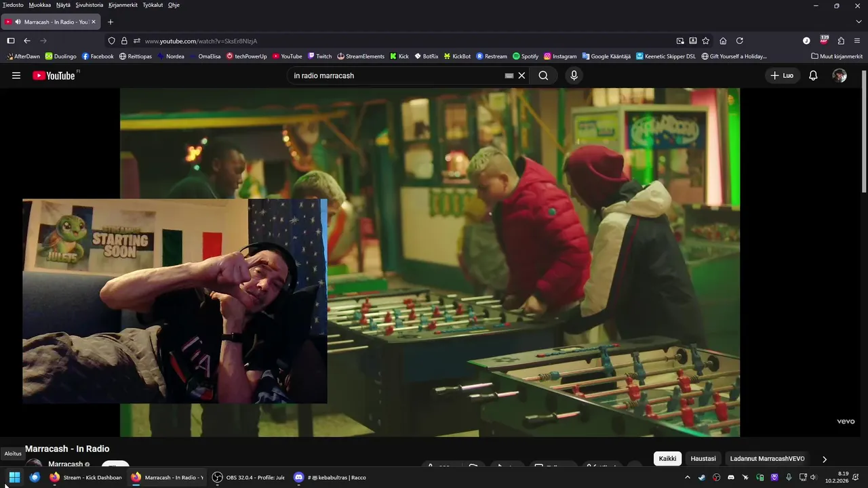
Task: Show more filter chips arrow
Action: 825,459
